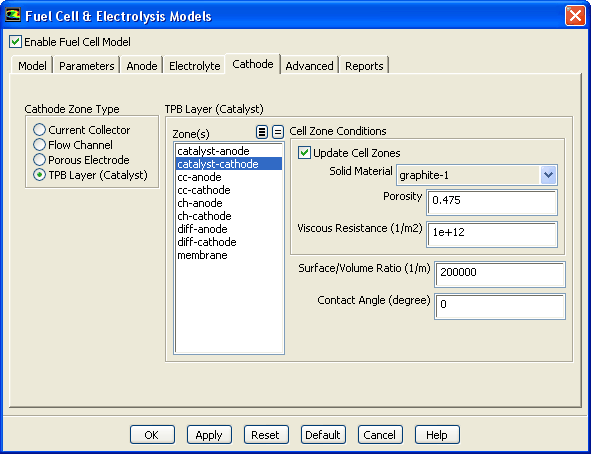Click the Fluent application icon in title bar
This screenshot has height=454, width=591.
tap(13, 15)
